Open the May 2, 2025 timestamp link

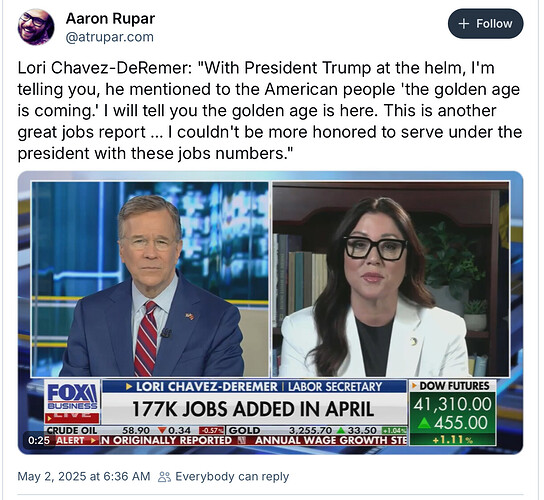(84, 476)
